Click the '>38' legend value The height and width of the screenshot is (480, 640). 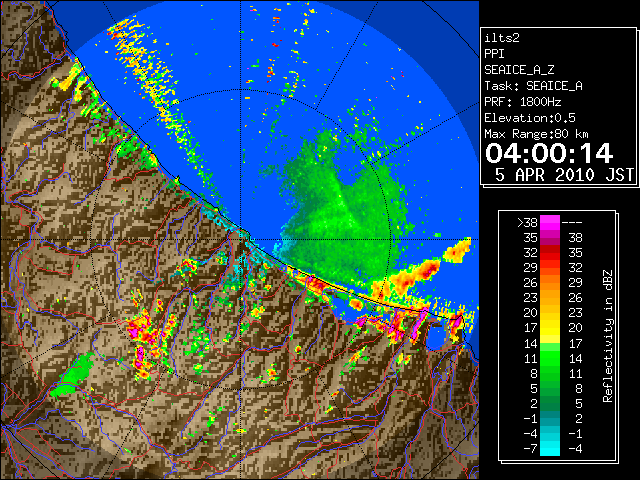click(527, 223)
